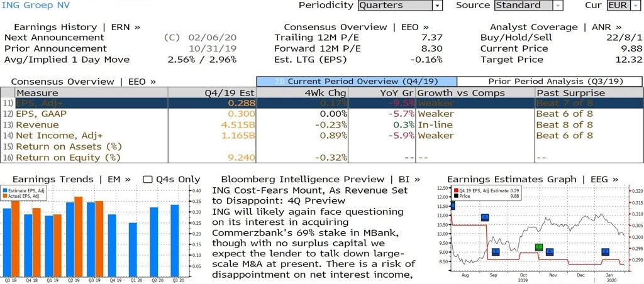This screenshot has height=284, width=644.
Task: Click the green marker on earnings estimates graph
Action: coord(539,247)
